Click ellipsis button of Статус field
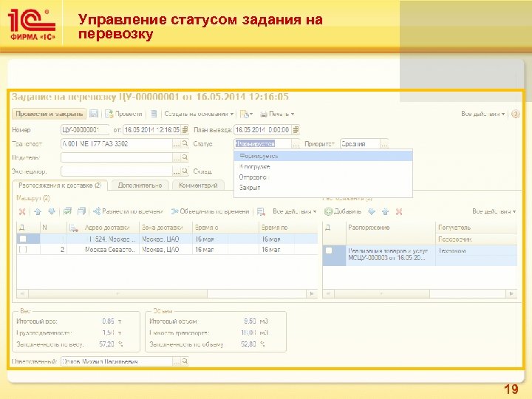This screenshot has width=532, height=399. point(296,144)
